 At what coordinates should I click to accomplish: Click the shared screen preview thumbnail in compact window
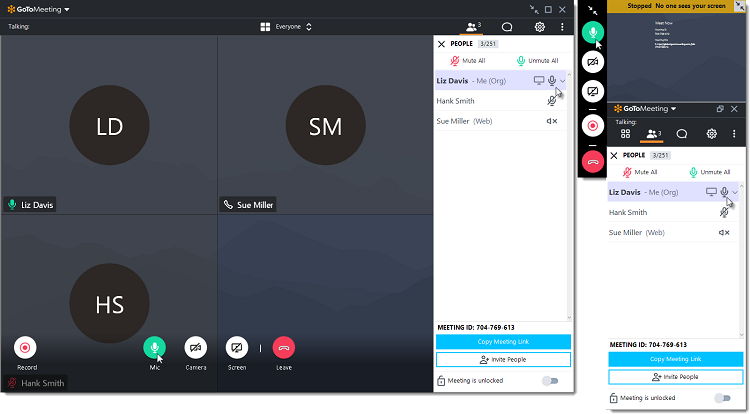pos(676,57)
